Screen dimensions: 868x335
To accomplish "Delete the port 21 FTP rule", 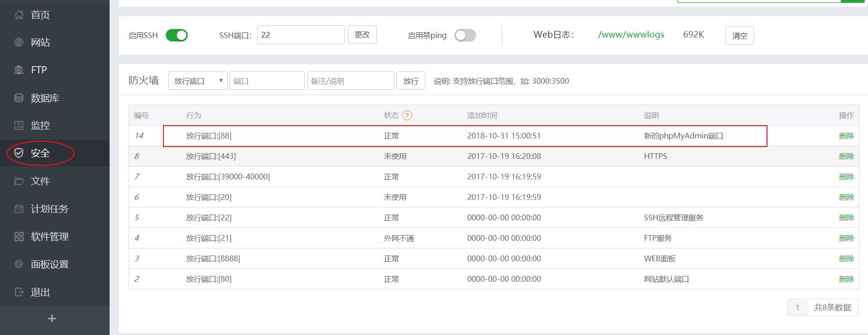I will pyautogui.click(x=847, y=238).
